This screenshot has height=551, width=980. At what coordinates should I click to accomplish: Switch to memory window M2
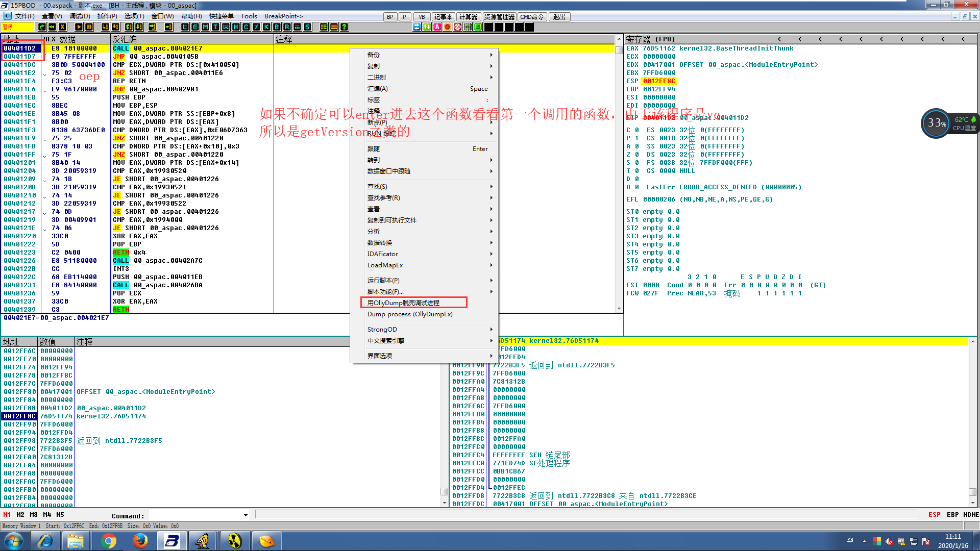pos(20,515)
